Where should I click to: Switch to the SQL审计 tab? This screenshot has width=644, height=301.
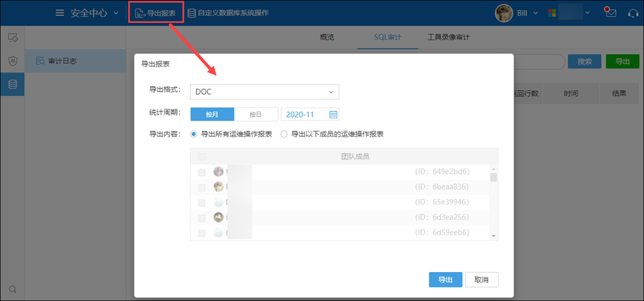(x=388, y=38)
